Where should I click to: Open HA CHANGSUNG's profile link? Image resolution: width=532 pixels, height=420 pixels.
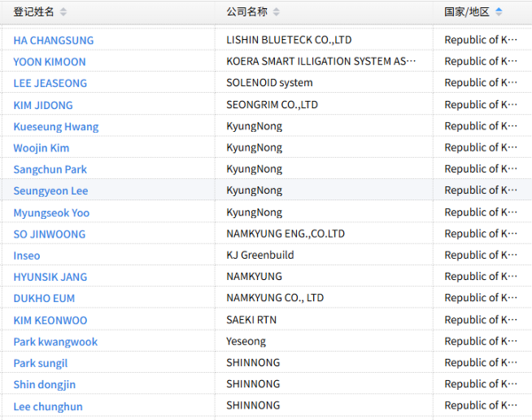coord(53,40)
